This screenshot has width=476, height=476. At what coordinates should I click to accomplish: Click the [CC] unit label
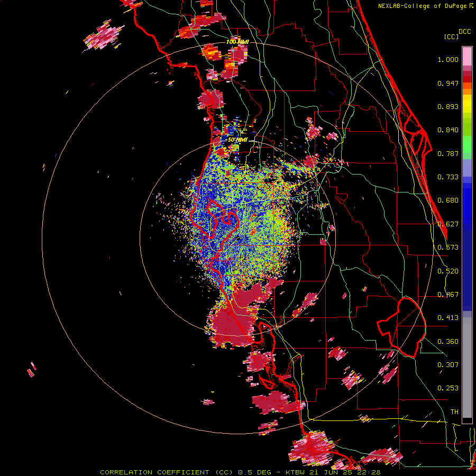coord(451,36)
